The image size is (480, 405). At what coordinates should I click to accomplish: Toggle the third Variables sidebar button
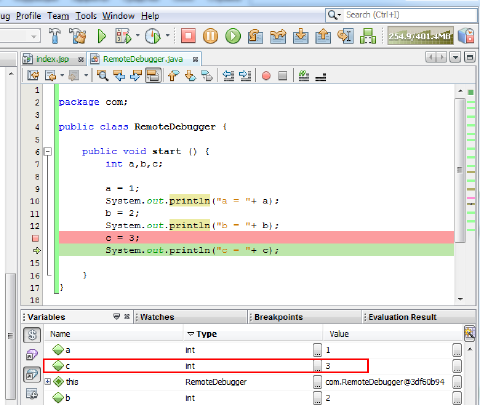pos(32,375)
